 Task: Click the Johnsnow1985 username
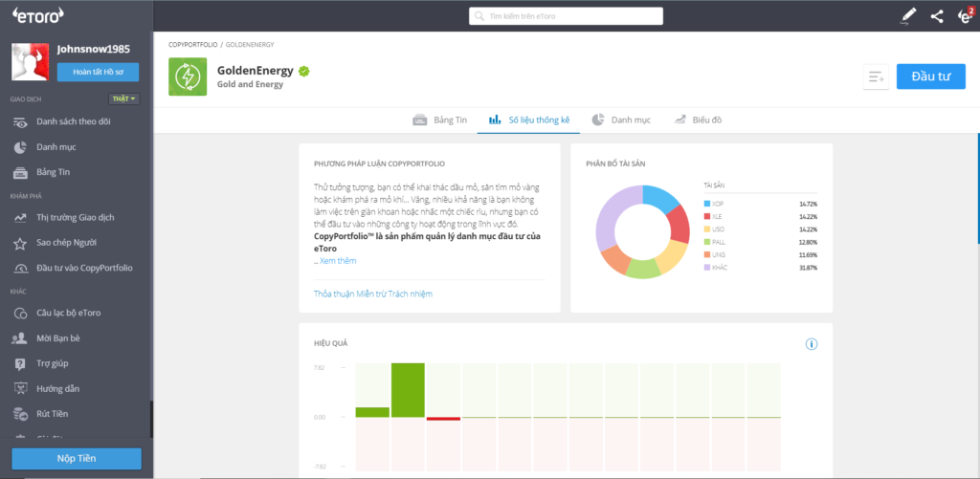pos(93,50)
